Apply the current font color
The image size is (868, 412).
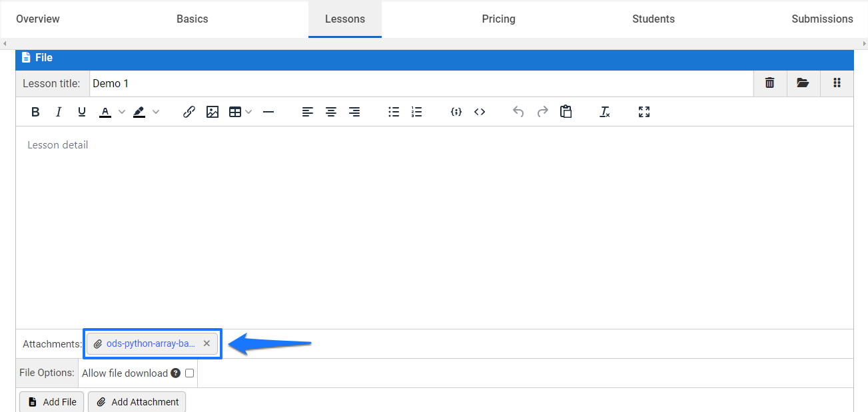click(105, 112)
